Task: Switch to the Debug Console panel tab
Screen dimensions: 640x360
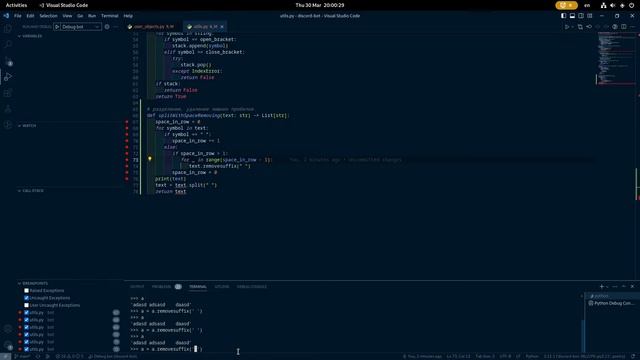Action: [251, 287]
